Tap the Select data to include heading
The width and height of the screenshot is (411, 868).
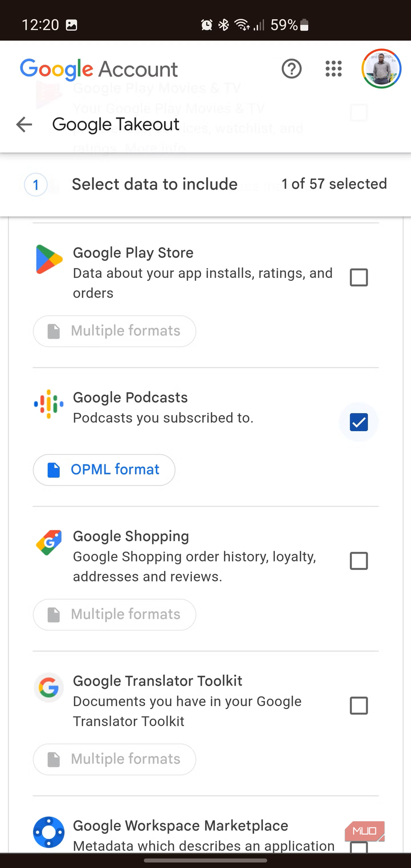click(155, 184)
